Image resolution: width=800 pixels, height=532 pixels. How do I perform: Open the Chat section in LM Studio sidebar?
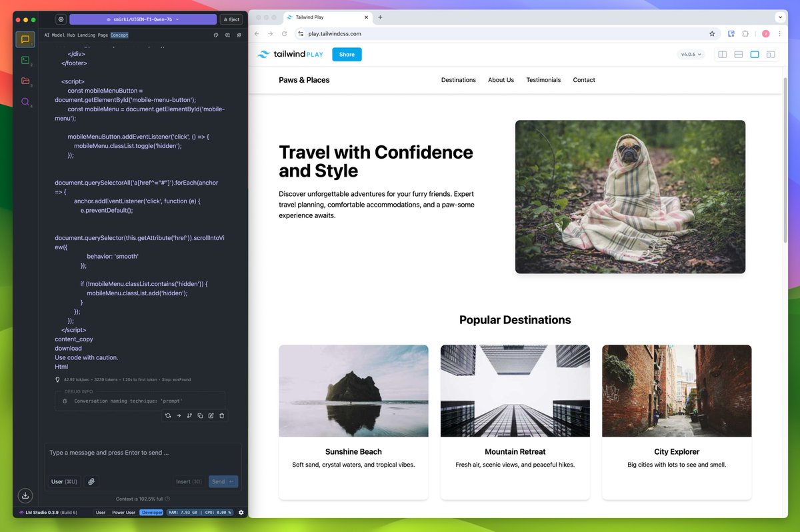[x=25, y=39]
